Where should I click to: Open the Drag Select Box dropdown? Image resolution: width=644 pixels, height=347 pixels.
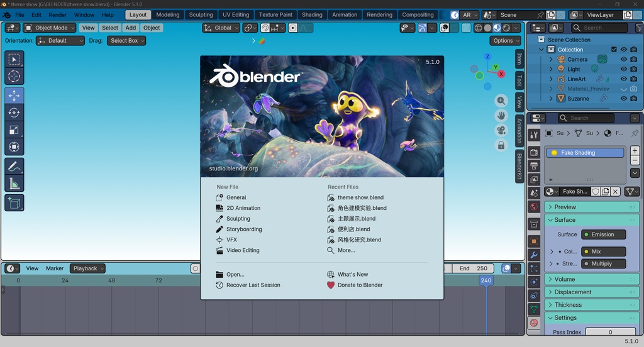pos(126,41)
